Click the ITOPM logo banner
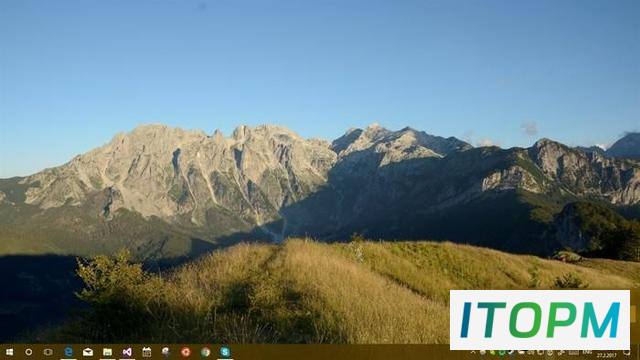 coord(540,320)
